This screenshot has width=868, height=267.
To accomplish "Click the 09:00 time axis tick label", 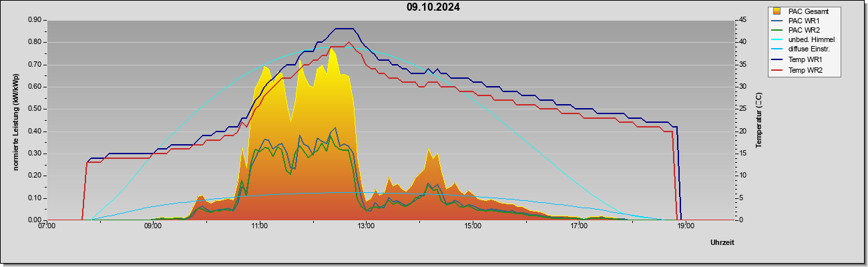I will click(153, 226).
